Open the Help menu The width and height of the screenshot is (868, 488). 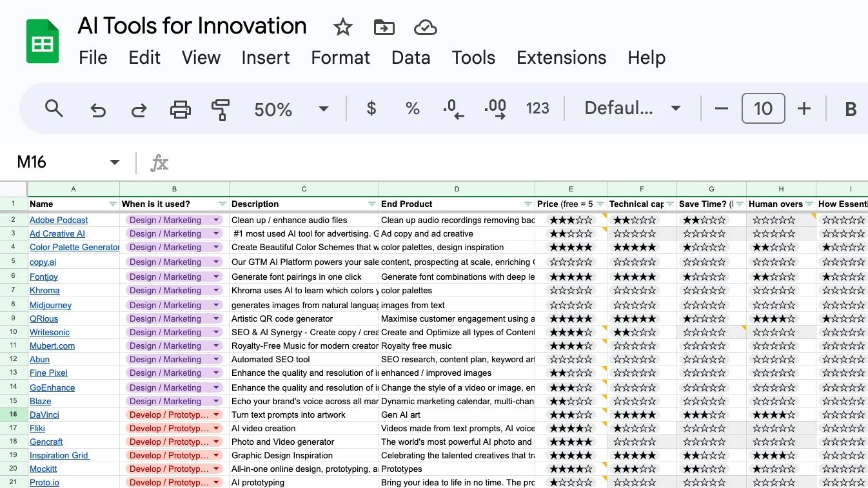[647, 57]
